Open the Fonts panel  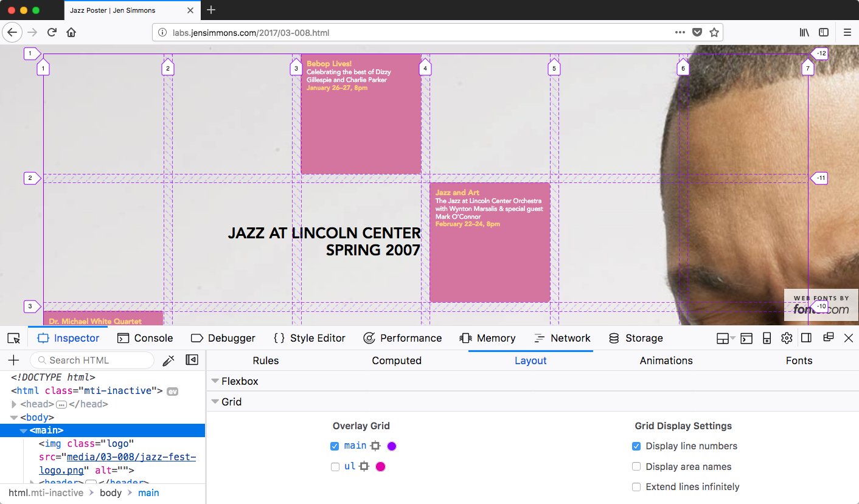799,361
